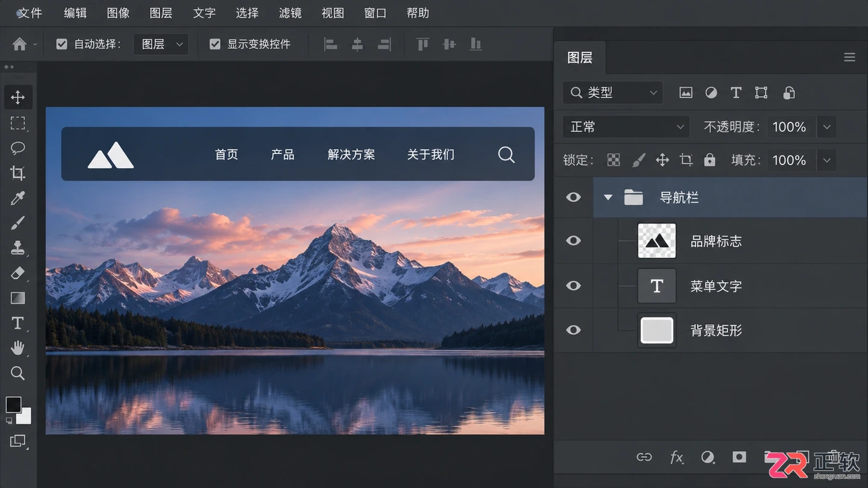Select the Clone Stamp tool
The height and width of the screenshot is (488, 868).
pyautogui.click(x=17, y=248)
